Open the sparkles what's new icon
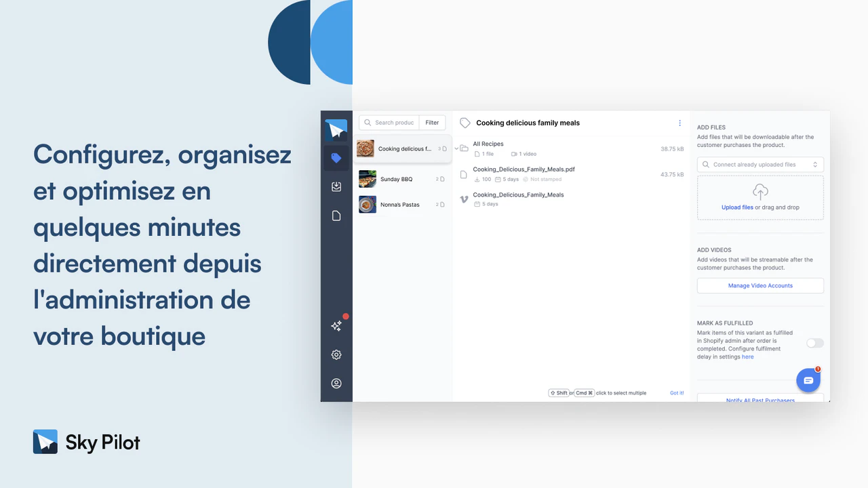The image size is (868, 488). tap(336, 326)
